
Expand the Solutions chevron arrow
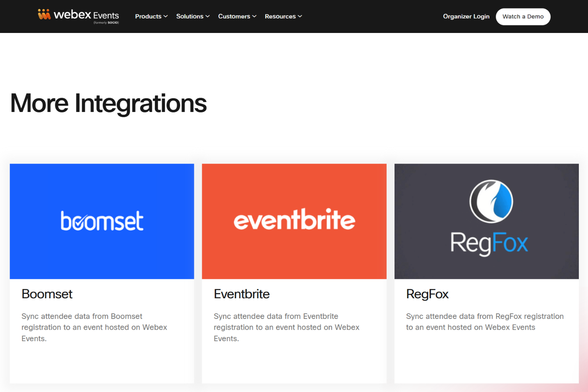207,16
